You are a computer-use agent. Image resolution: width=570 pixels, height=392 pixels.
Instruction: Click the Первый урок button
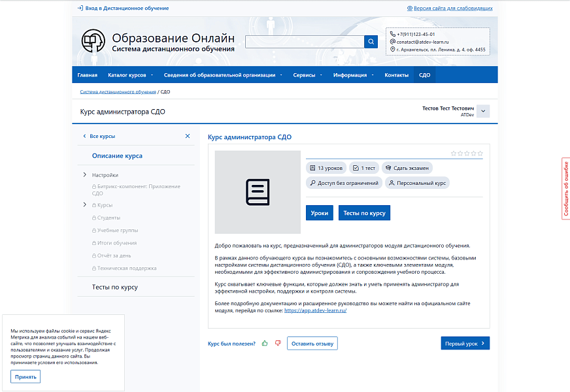465,344
